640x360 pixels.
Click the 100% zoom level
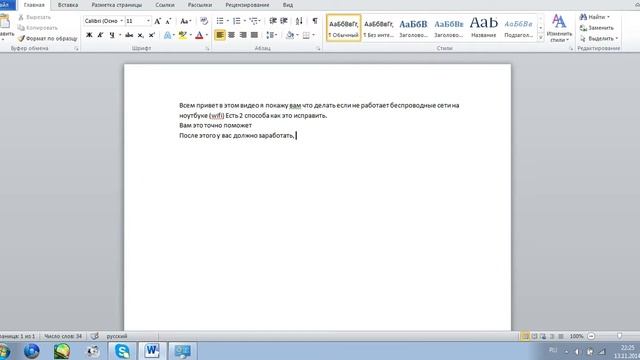[576, 336]
